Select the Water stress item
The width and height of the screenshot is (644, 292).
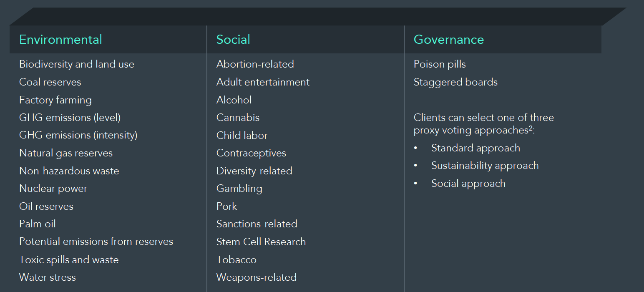(x=48, y=277)
